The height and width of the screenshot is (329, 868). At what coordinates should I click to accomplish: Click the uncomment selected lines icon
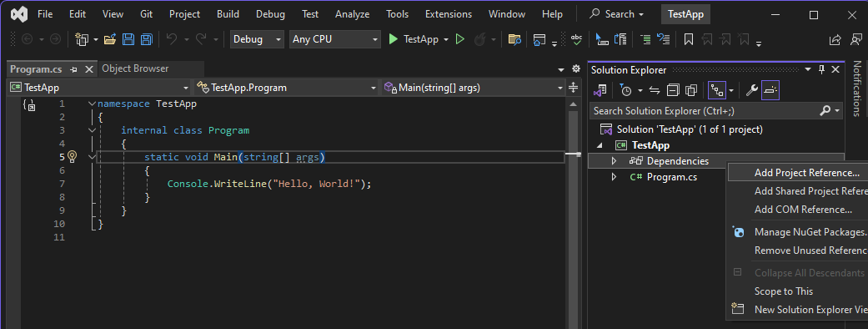663,39
